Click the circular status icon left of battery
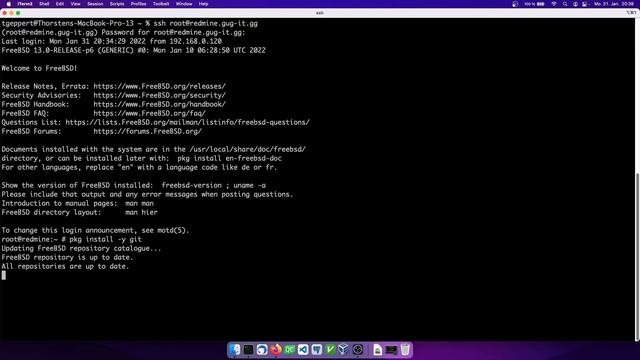640x360 pixels. click(515, 4)
